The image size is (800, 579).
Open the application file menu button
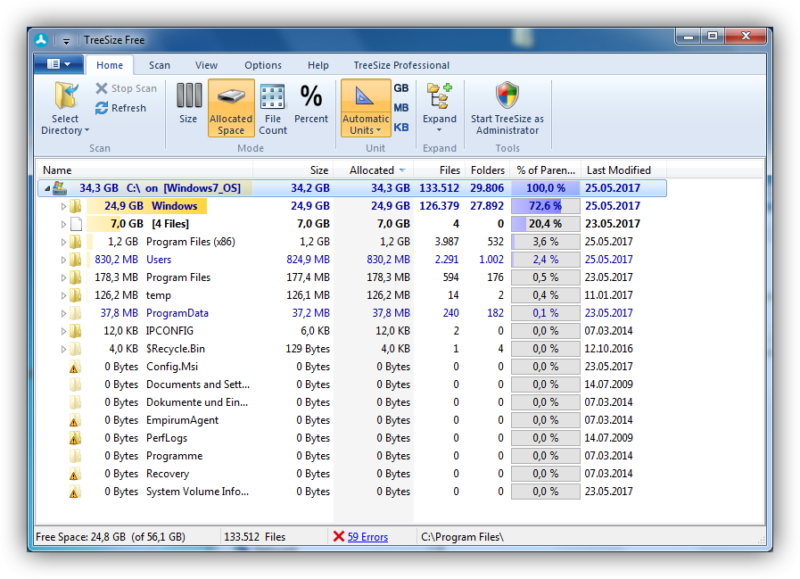[x=59, y=64]
